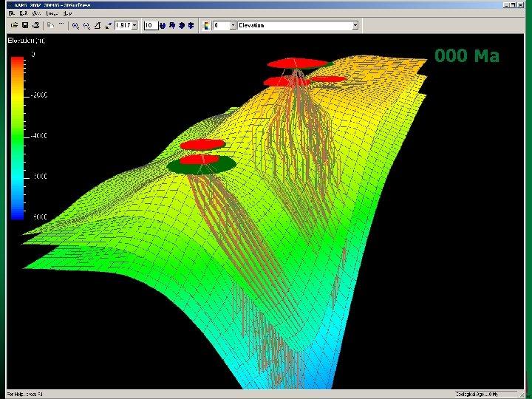Save using the floppy disk icon

point(25,25)
